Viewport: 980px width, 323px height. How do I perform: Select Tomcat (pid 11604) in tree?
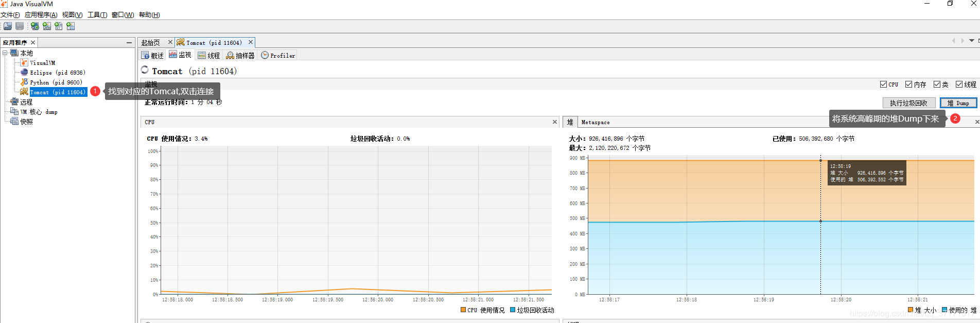(x=58, y=92)
